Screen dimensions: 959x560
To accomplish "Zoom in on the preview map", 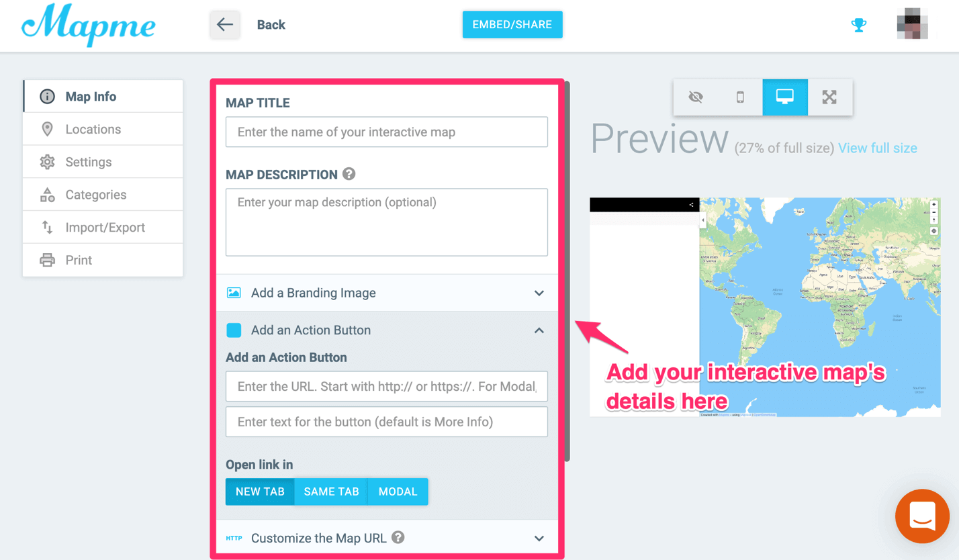I will 934,204.
